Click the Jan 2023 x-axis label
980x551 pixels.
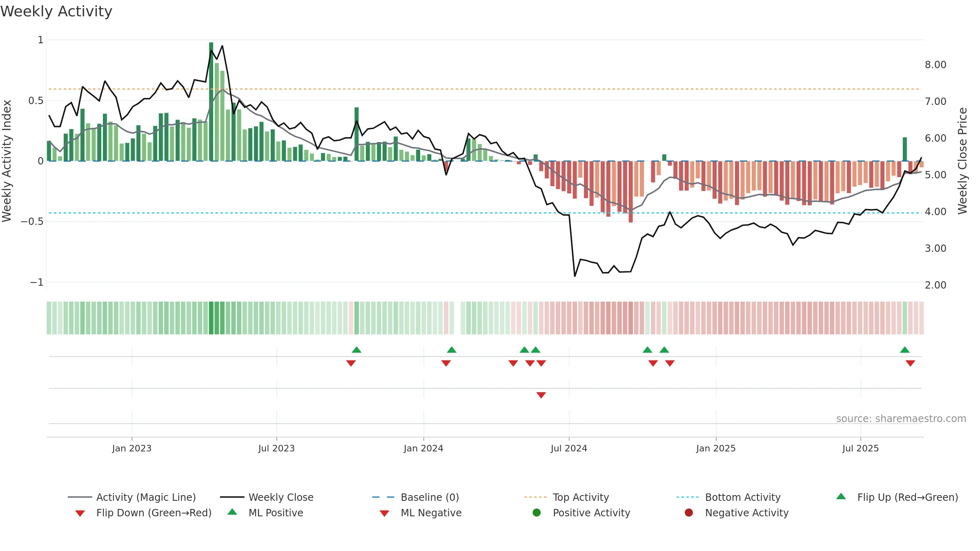pos(132,448)
